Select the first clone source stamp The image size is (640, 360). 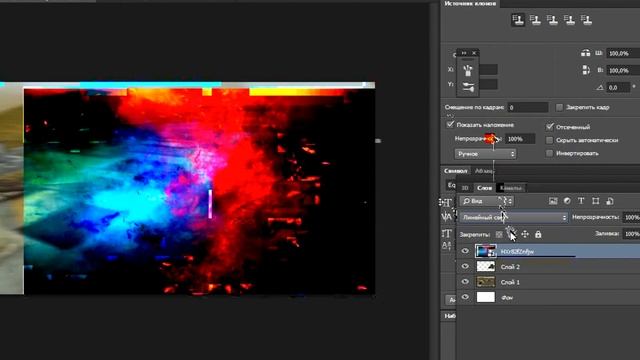pyautogui.click(x=518, y=20)
